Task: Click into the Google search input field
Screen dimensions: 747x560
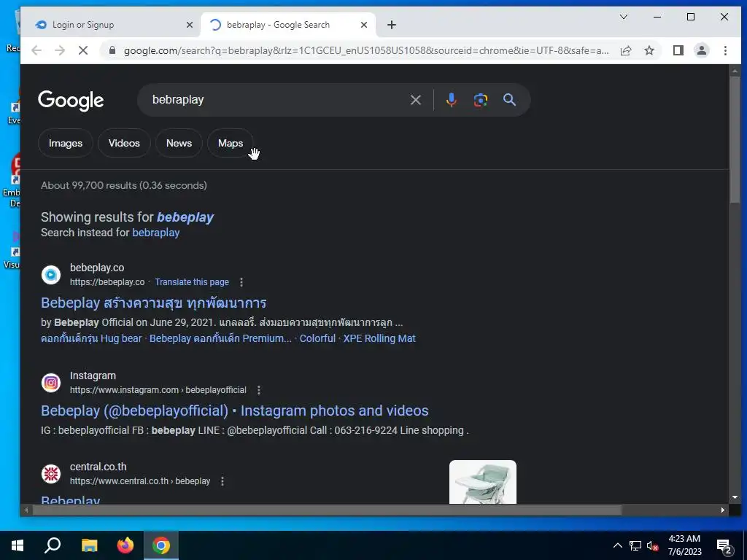Action: tap(276, 100)
